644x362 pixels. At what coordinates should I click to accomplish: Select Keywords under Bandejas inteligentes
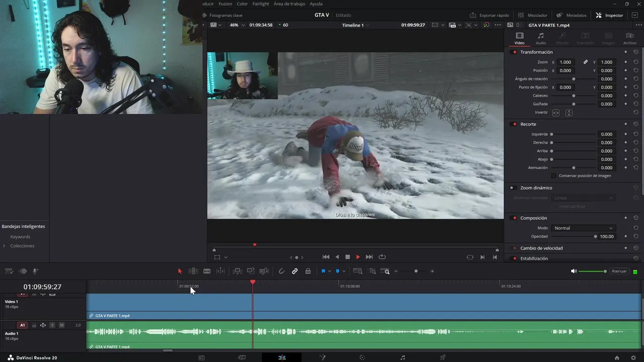pos(20,237)
